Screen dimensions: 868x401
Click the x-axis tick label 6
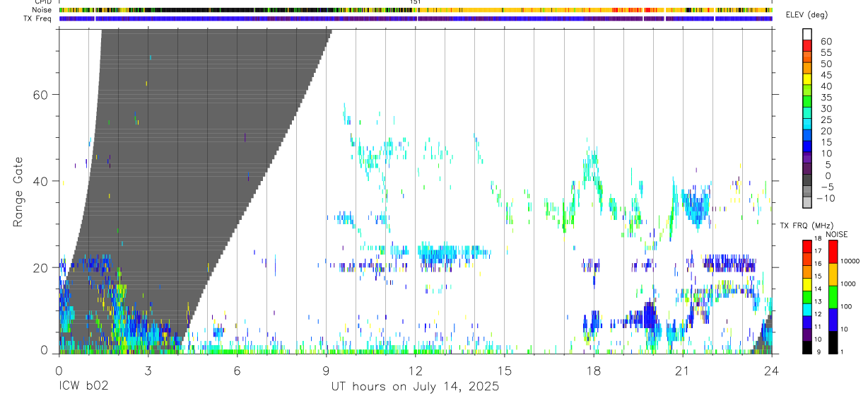pos(237,371)
